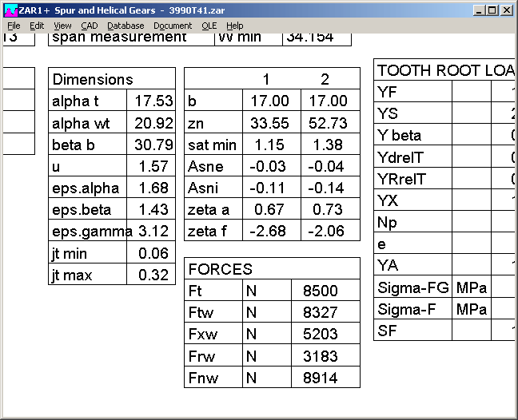Open the Database menu
Viewport: 518px width, 420px height.
pyautogui.click(x=126, y=26)
